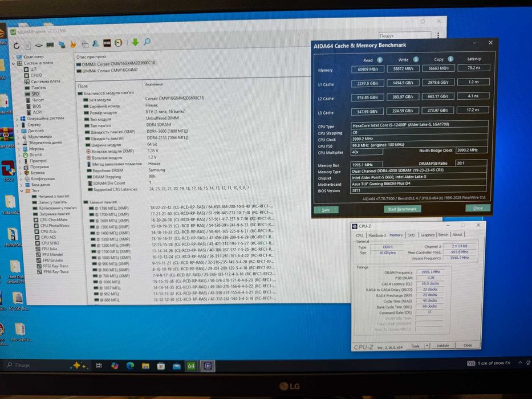The width and height of the screenshot is (532, 399).
Task: Click the Write info icon in benchmark window
Action: [416, 59]
